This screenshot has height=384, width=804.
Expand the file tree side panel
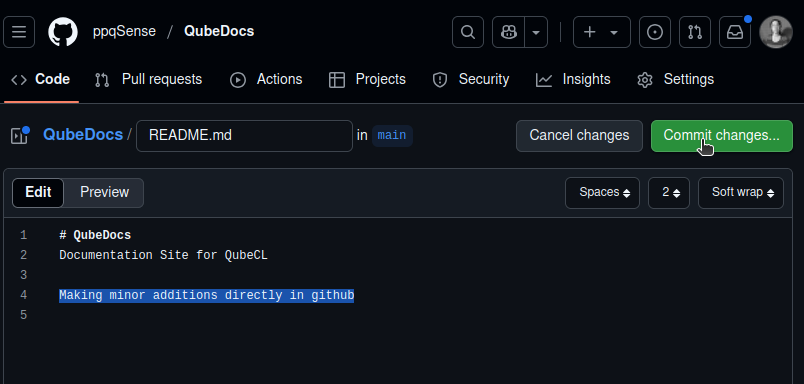19,136
